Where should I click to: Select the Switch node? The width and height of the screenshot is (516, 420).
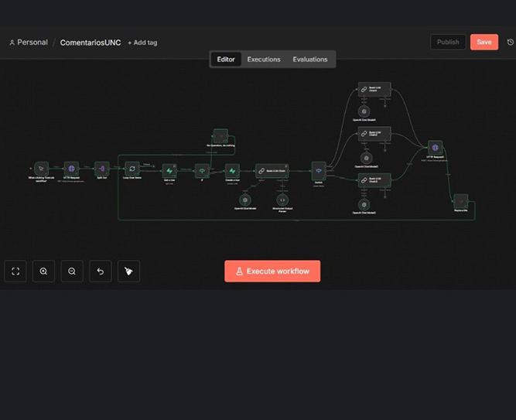[319, 171]
